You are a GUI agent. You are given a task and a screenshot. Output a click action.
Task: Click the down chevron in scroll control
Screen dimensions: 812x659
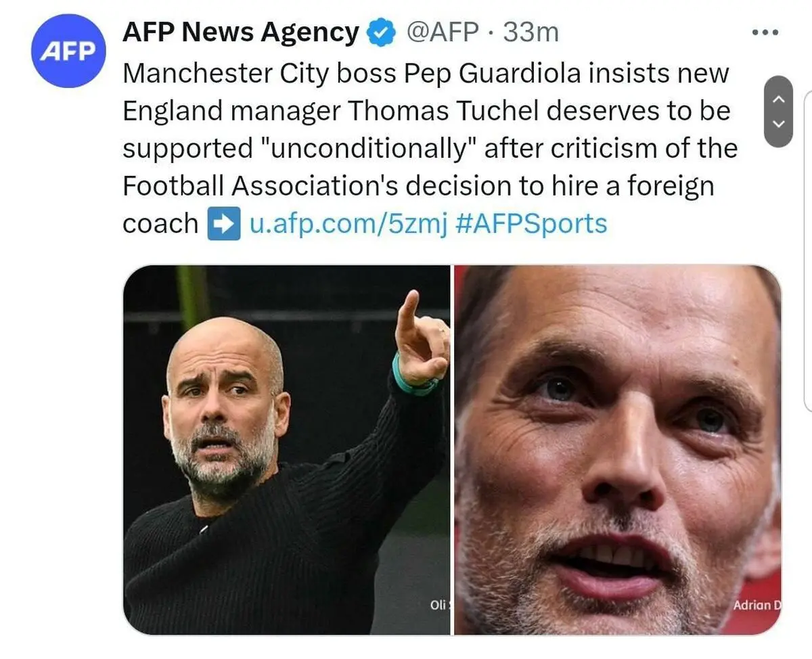coord(777,124)
